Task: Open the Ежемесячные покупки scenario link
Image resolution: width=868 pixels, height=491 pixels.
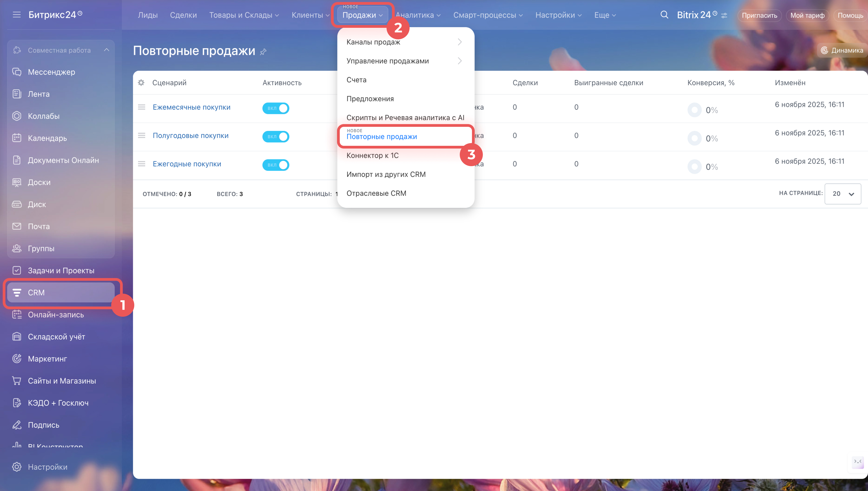Action: (191, 107)
